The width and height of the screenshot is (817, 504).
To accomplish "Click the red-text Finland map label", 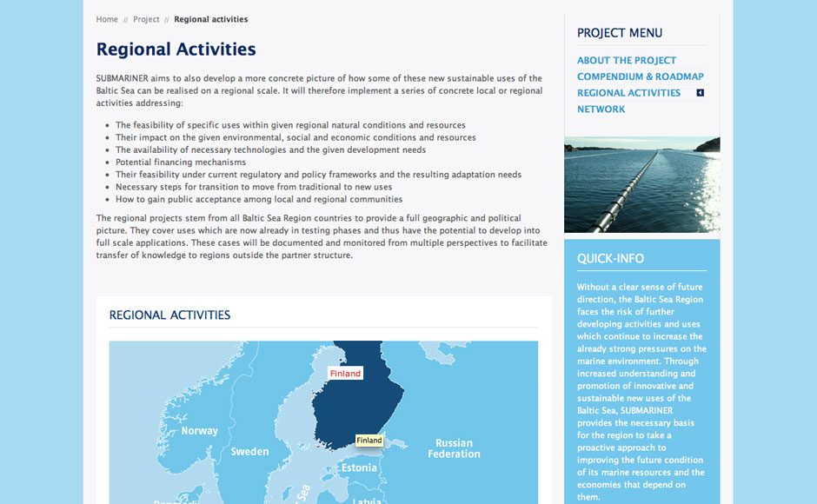I will pyautogui.click(x=345, y=374).
